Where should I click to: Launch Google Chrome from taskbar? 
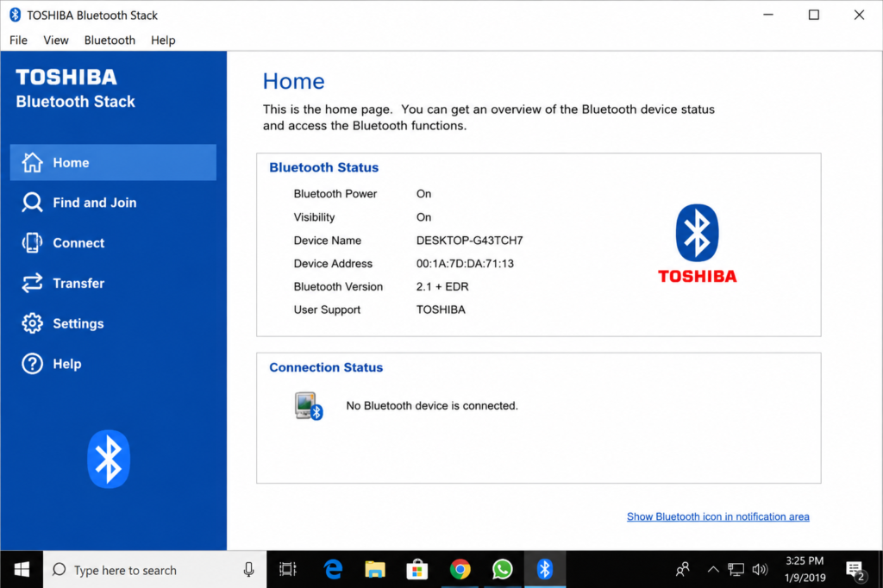click(x=460, y=569)
